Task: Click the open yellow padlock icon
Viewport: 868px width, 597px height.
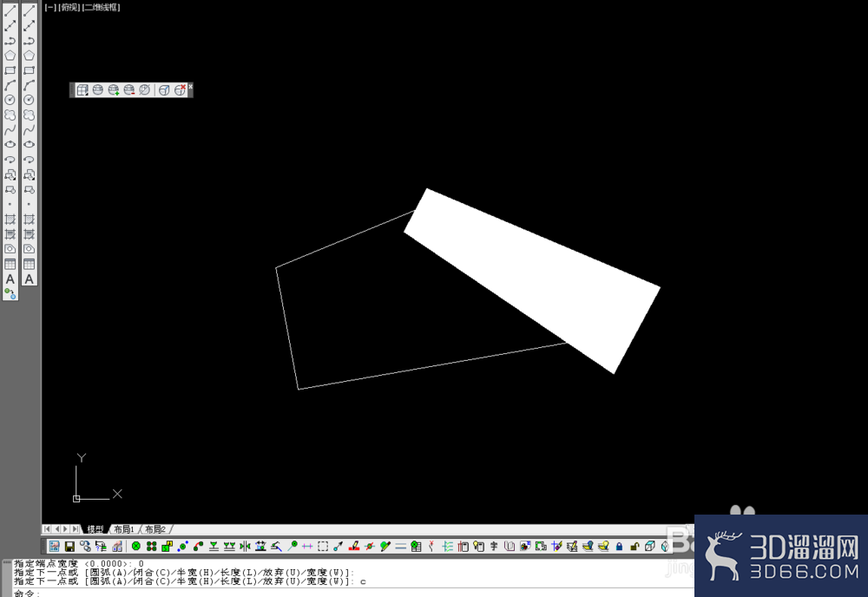Action: [635, 547]
